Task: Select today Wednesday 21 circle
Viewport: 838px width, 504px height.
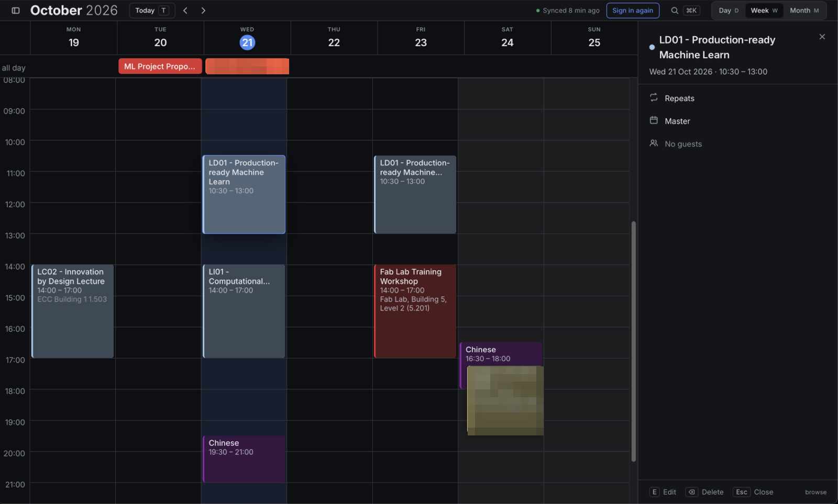Action: (x=247, y=42)
